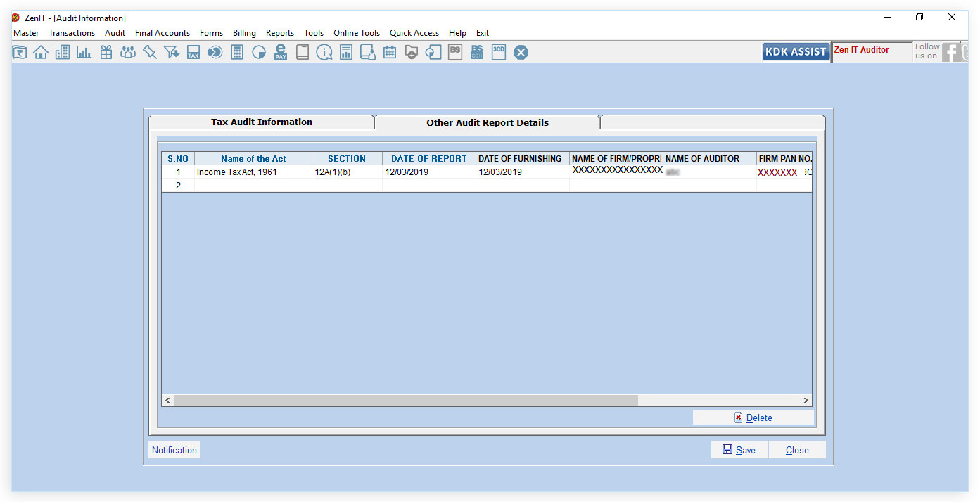Image resolution: width=980 pixels, height=502 pixels.
Task: Open the bar chart toolbar icon
Action: click(x=84, y=52)
